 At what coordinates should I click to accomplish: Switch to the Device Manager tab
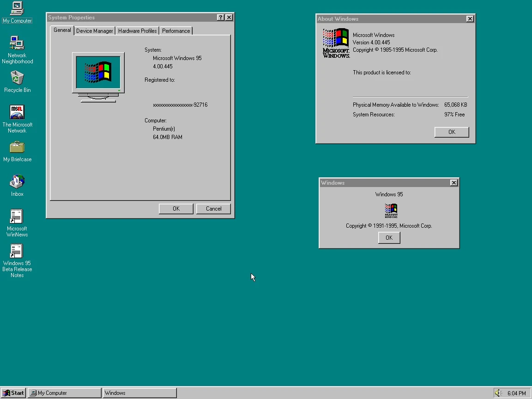pos(94,30)
